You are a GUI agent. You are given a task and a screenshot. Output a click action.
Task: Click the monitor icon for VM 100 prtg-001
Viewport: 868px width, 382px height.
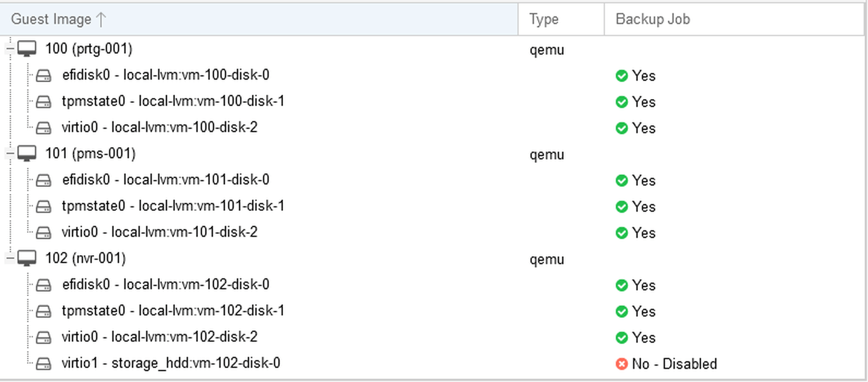pos(27,49)
